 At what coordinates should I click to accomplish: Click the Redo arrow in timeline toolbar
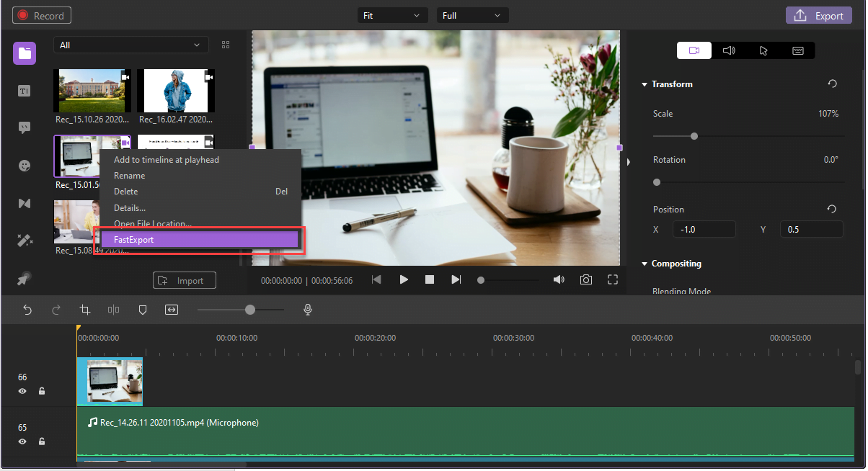(56, 310)
